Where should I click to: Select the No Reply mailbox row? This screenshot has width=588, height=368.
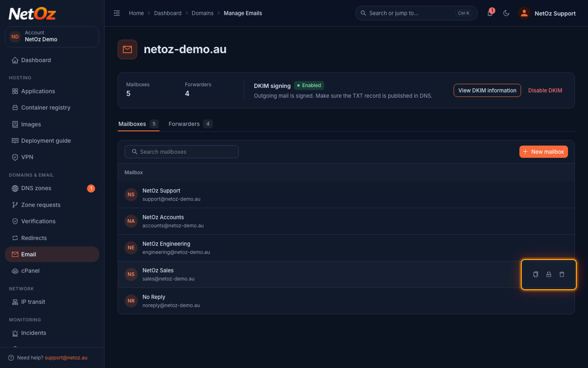[346, 301]
